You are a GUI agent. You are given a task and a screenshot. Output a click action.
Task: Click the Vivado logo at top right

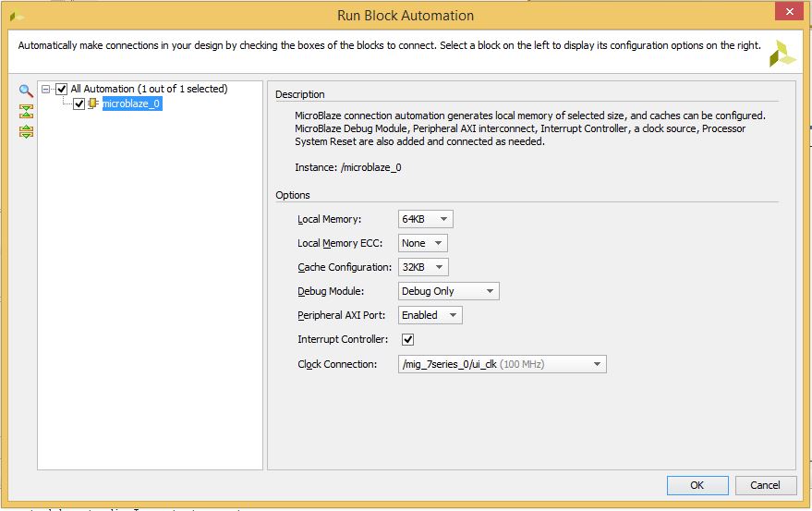point(782,54)
